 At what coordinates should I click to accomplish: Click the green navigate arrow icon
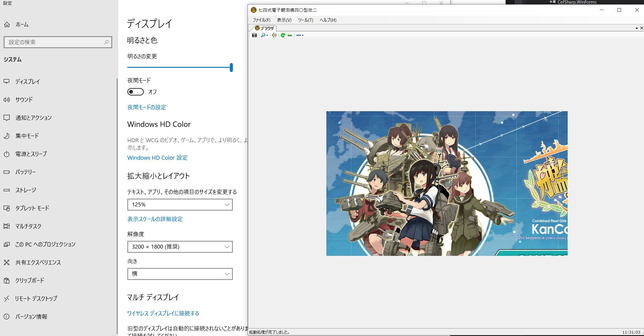(290, 35)
